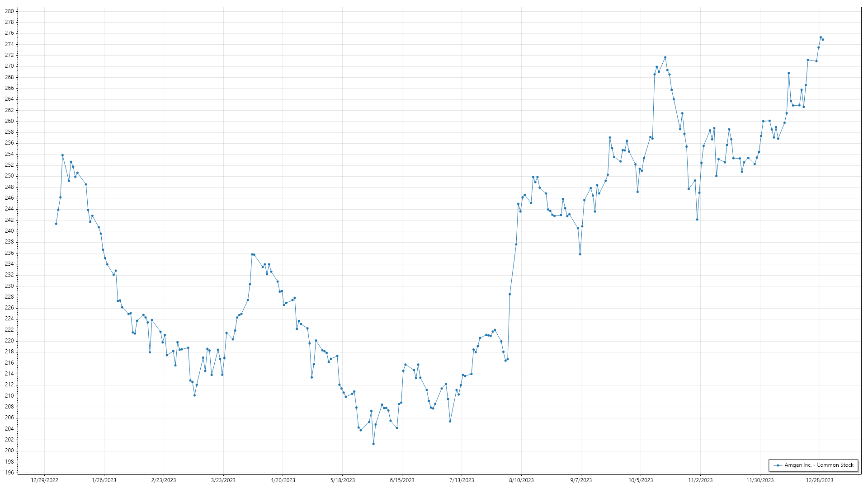
Task: Click the 280 label on y-axis
Action: pos(9,11)
